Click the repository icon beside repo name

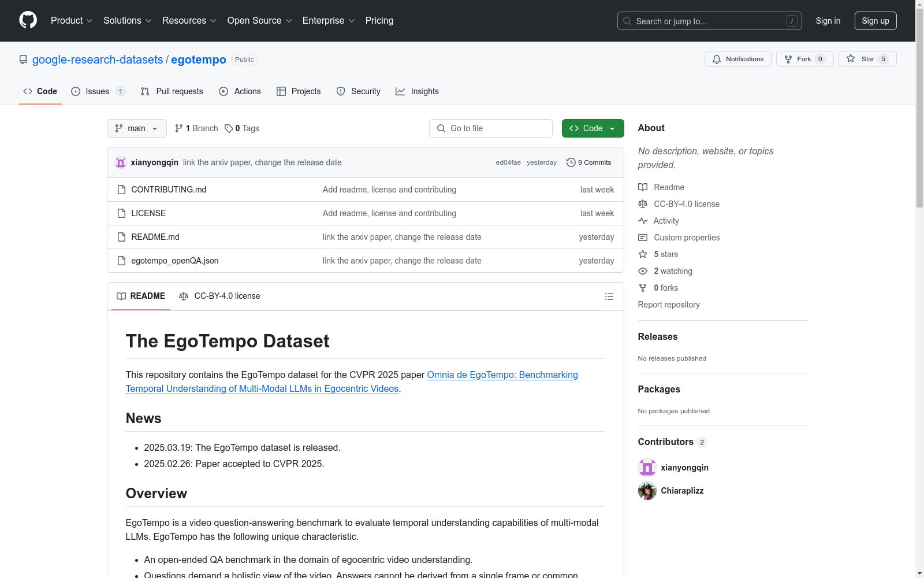[23, 60]
